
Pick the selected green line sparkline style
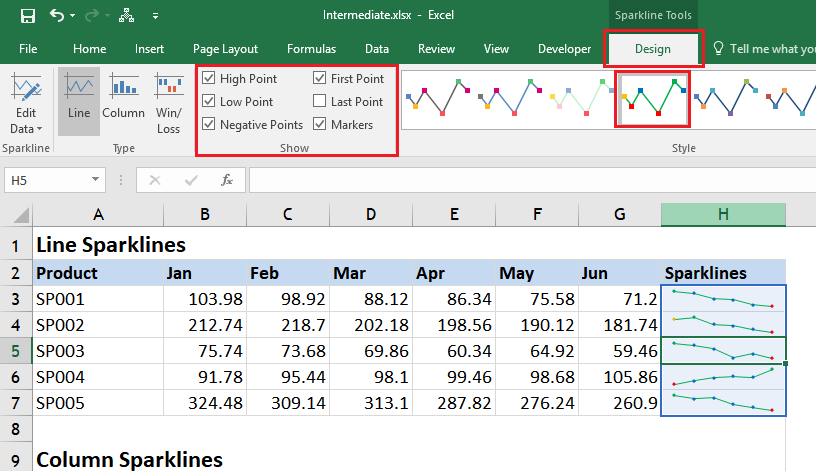(x=653, y=99)
